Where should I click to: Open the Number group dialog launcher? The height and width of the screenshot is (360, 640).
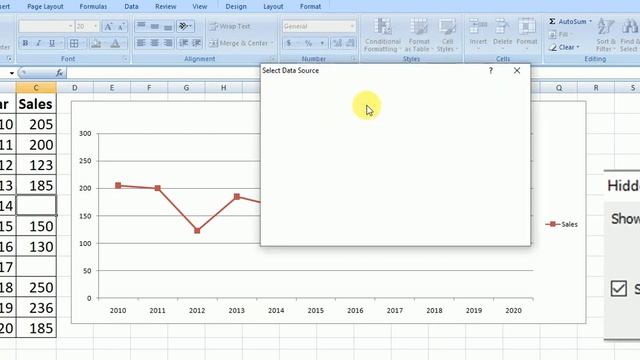353,59
